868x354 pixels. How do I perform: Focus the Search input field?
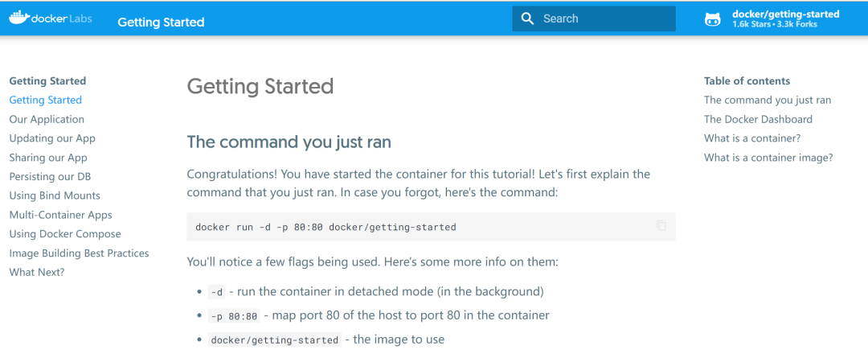point(593,19)
